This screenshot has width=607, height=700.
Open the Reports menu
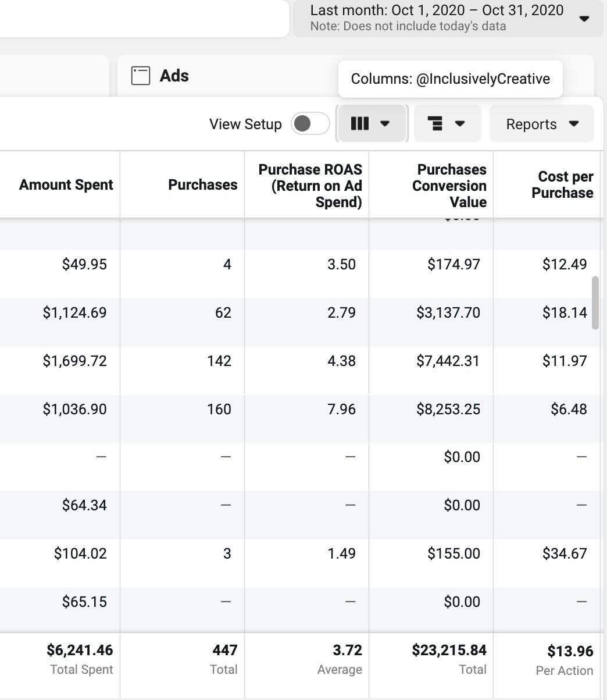pyautogui.click(x=541, y=124)
